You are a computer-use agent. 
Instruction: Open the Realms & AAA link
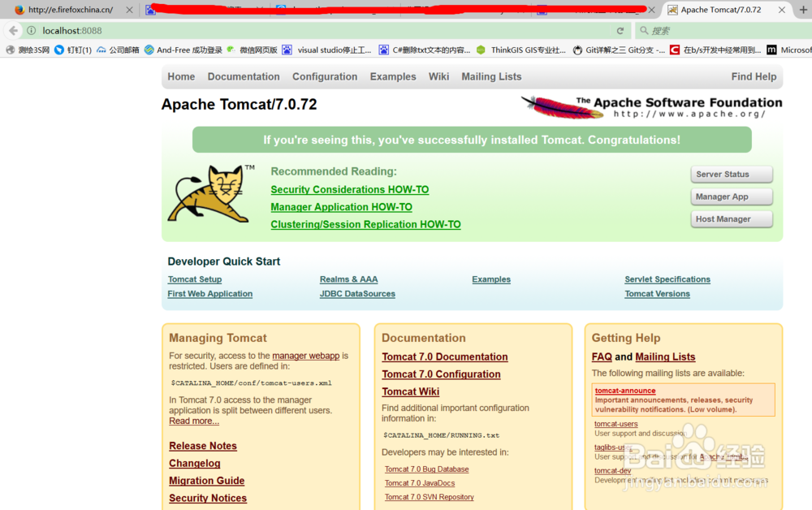coord(348,279)
